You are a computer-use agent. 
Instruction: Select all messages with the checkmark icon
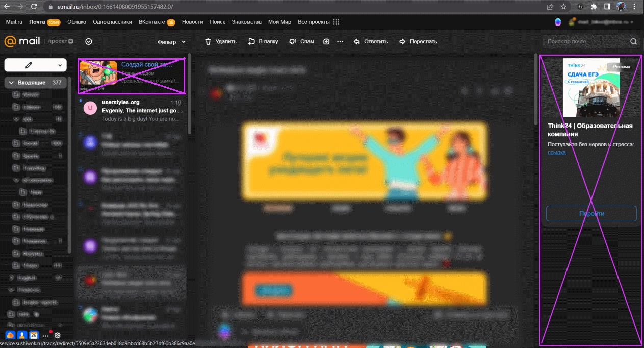[89, 41]
